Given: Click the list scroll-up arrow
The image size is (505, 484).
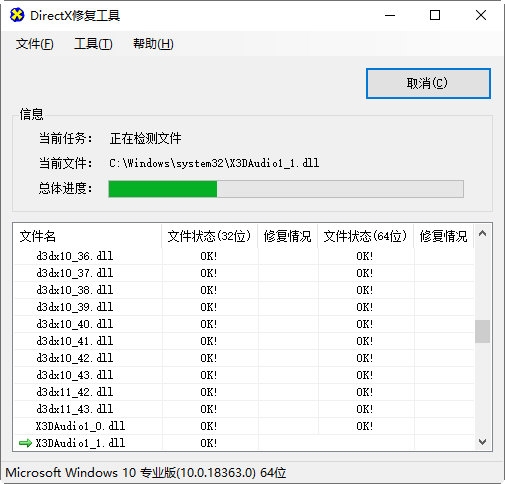Looking at the screenshot, I should [x=482, y=234].
